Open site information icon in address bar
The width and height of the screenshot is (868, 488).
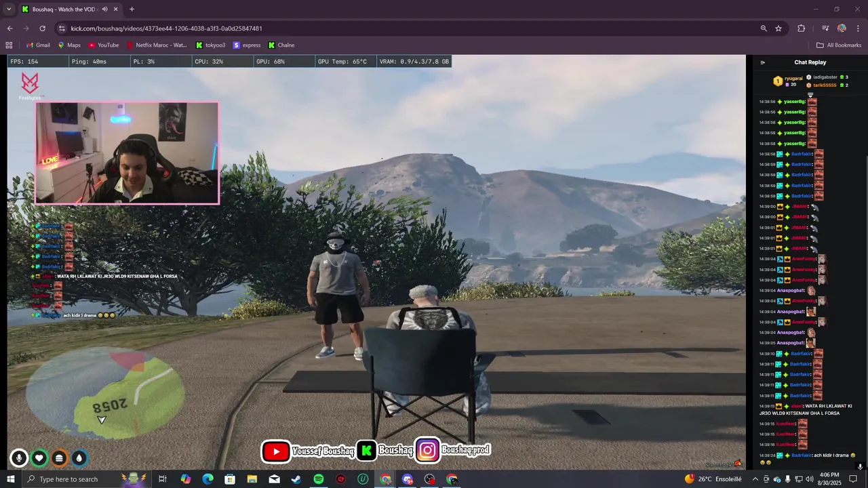(x=62, y=28)
